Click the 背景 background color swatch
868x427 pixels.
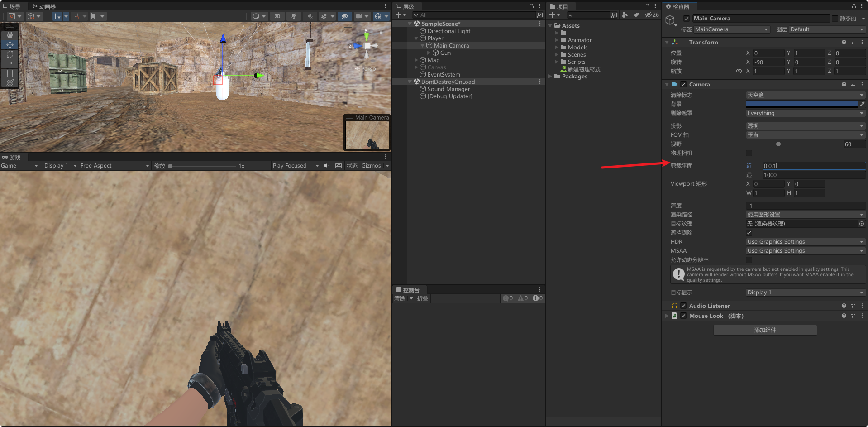(x=801, y=104)
